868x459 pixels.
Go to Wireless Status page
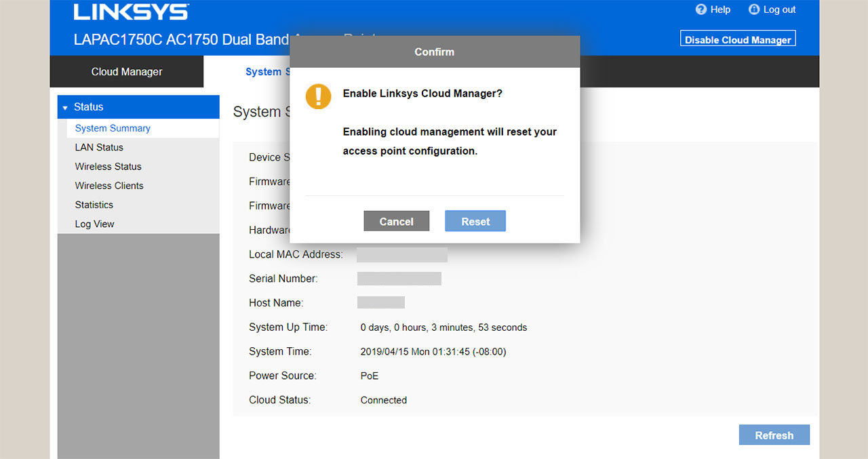tap(108, 166)
